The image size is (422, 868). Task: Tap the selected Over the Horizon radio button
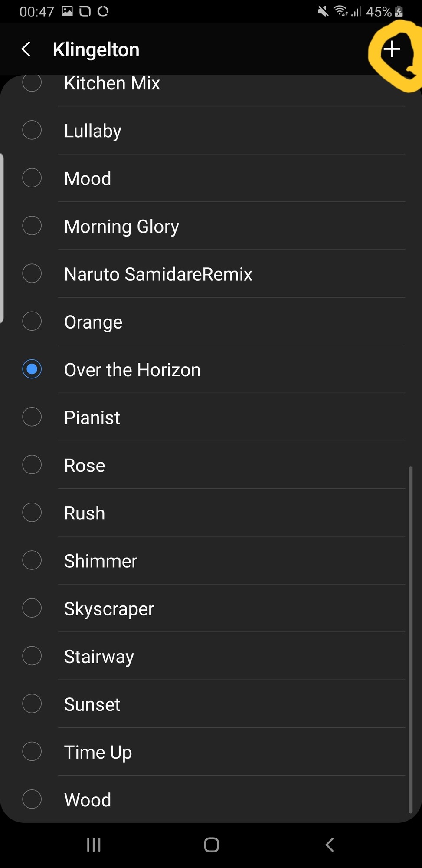point(32,369)
